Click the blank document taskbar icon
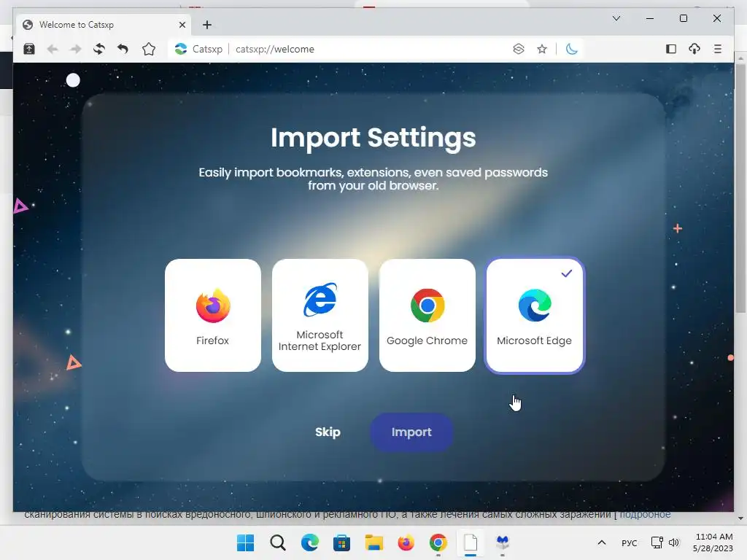The height and width of the screenshot is (560, 747). [471, 542]
